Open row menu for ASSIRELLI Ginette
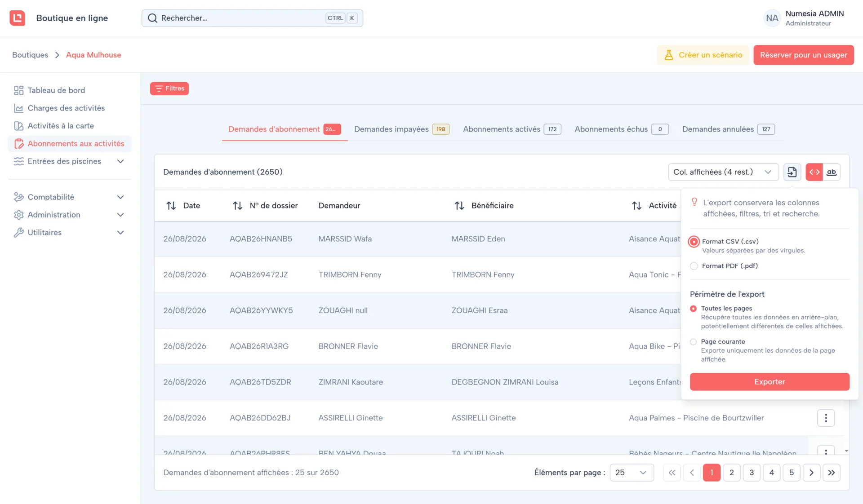This screenshot has width=863, height=504. tap(826, 418)
